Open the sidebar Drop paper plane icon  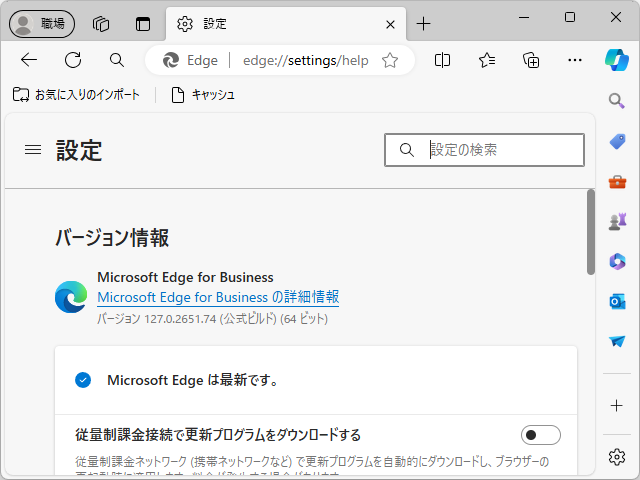[x=617, y=341]
